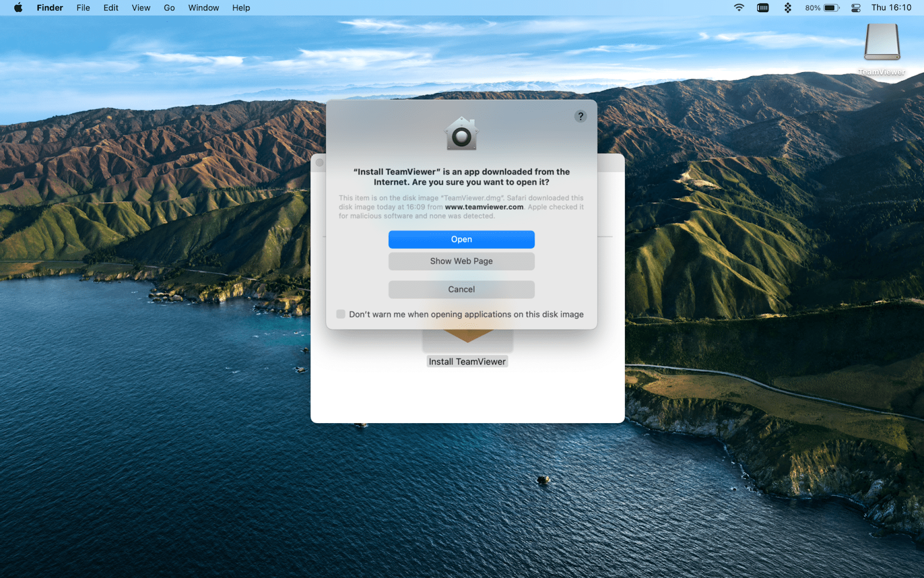Open the Apple menu
924x578 pixels.
point(17,8)
